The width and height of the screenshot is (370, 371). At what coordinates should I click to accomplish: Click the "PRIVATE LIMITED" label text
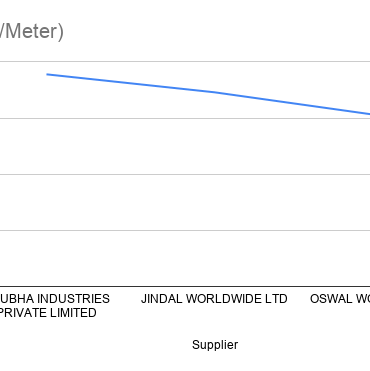coord(48,313)
